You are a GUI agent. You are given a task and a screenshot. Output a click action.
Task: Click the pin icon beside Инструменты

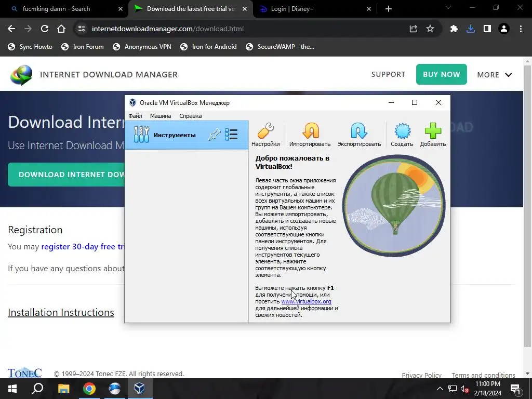(x=214, y=135)
